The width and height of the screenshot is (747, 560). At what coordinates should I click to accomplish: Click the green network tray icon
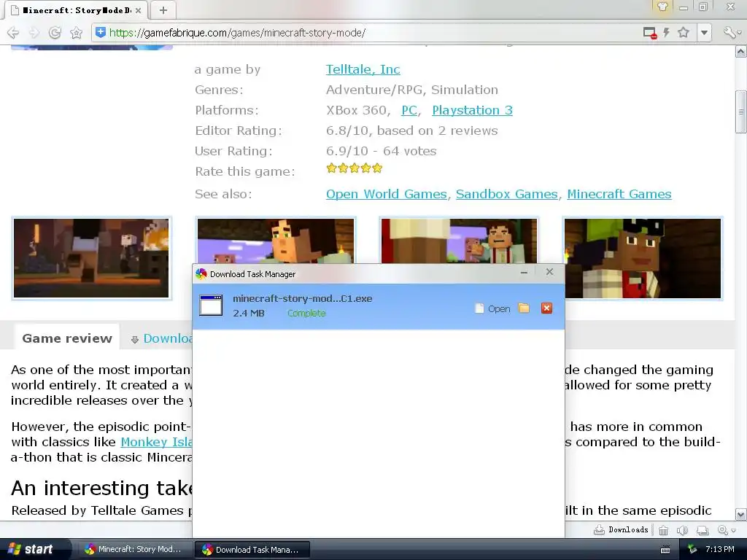693,549
